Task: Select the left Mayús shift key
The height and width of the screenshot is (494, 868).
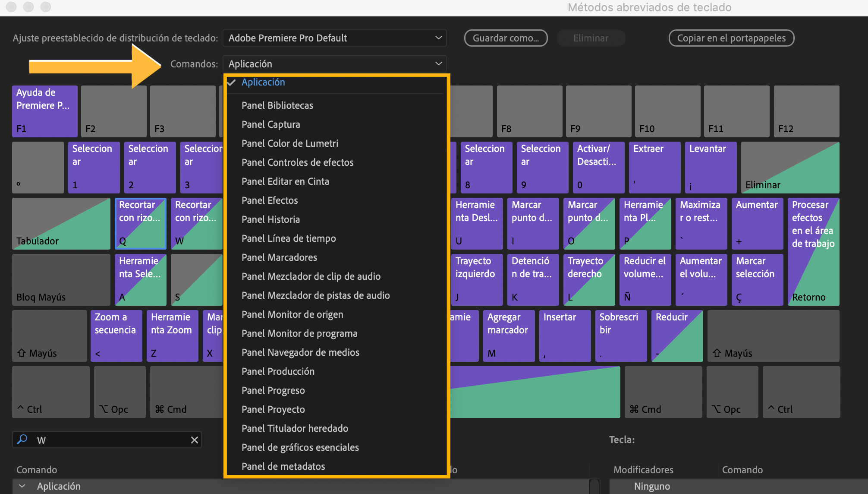Action: tap(50, 336)
